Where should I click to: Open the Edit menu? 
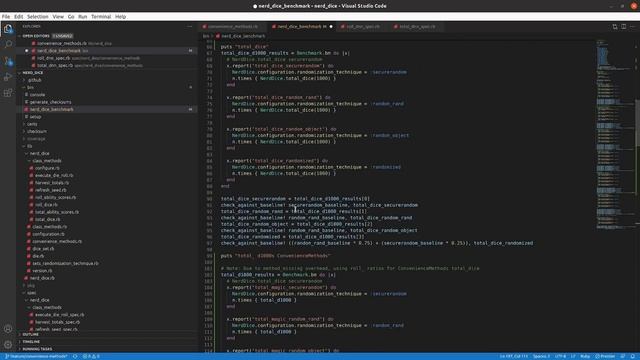tap(18, 17)
